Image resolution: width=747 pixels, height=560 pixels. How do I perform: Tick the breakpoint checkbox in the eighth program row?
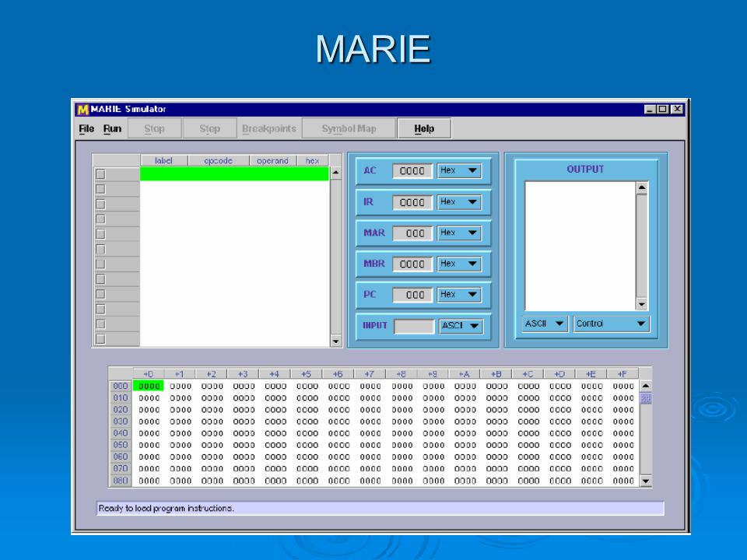[x=100, y=279]
